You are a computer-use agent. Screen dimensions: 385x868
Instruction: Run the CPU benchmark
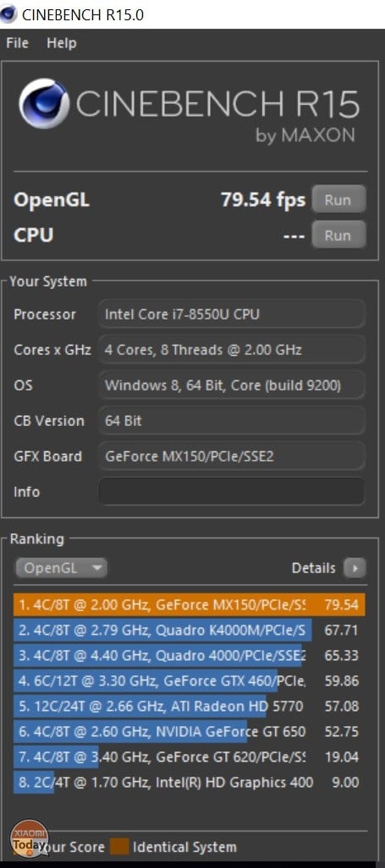tap(338, 235)
